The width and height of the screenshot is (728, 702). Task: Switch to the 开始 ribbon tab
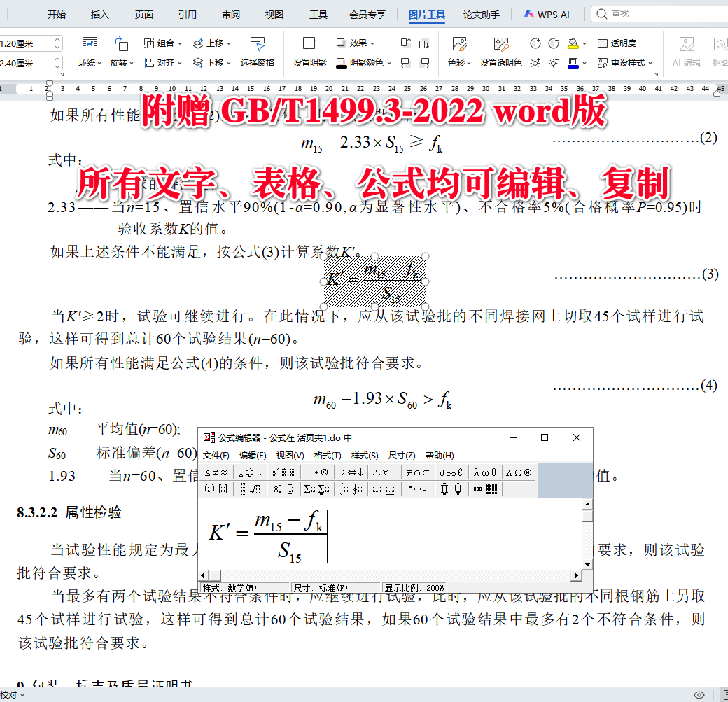click(56, 15)
